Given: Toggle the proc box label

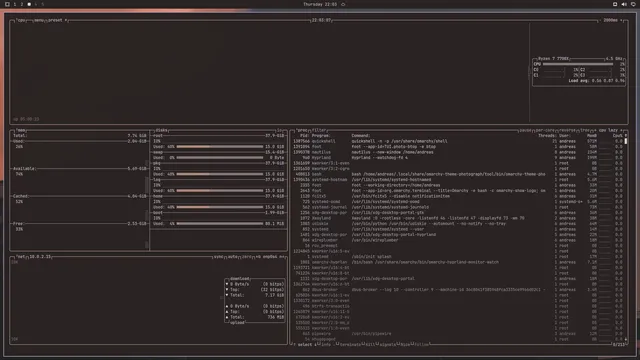Looking at the screenshot, I should click(302, 130).
